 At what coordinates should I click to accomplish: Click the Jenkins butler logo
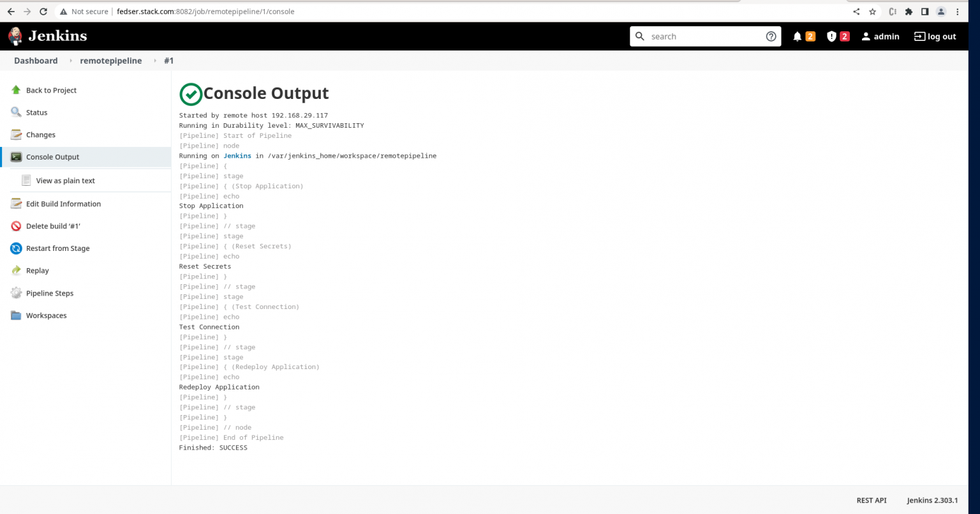click(14, 36)
